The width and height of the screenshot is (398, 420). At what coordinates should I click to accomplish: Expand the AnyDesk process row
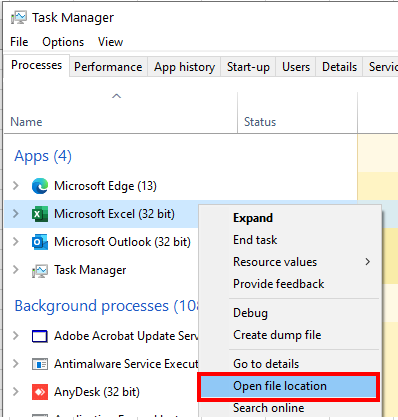(16, 392)
